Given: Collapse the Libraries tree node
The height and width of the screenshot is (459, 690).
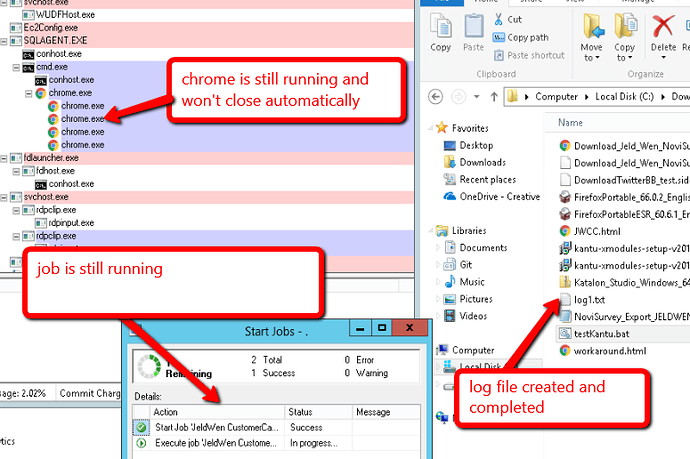Looking at the screenshot, I should coord(431,231).
